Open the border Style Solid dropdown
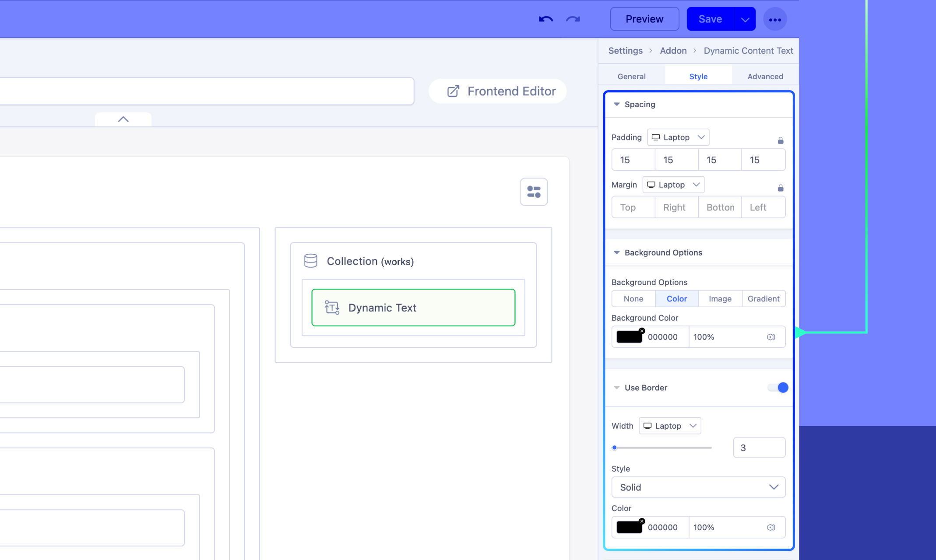Screen dimensions: 936x560 698,487
